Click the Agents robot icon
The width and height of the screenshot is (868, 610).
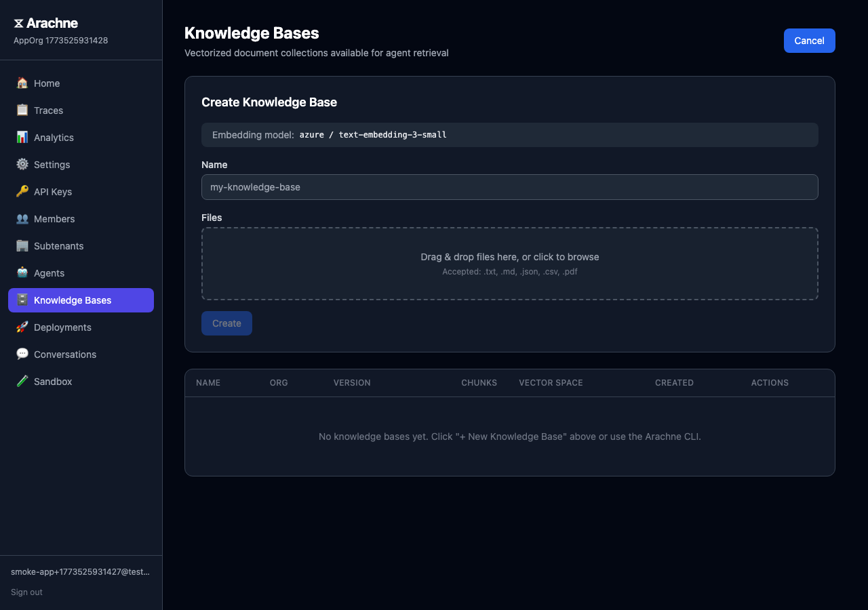(22, 273)
